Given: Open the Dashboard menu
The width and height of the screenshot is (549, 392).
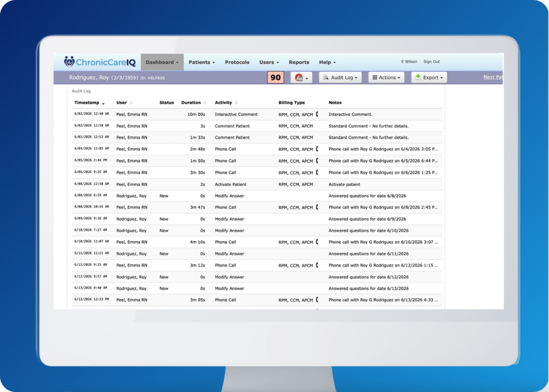Looking at the screenshot, I should coord(162,62).
